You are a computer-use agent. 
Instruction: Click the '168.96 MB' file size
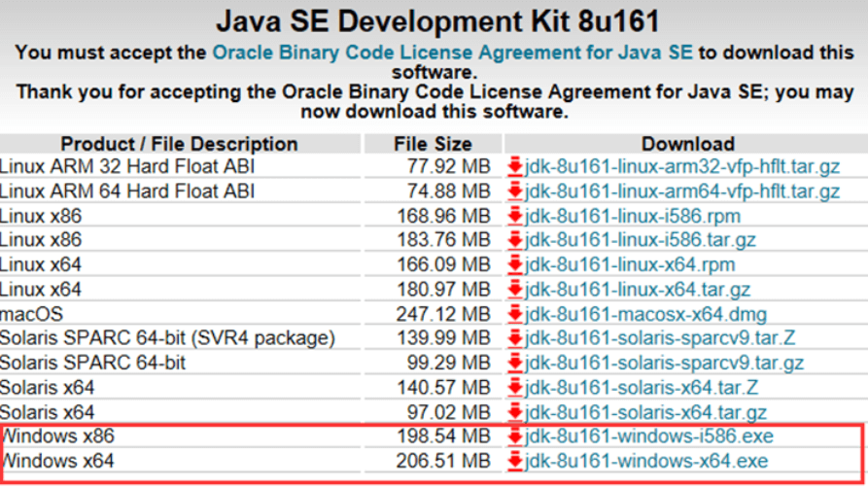pos(444,216)
